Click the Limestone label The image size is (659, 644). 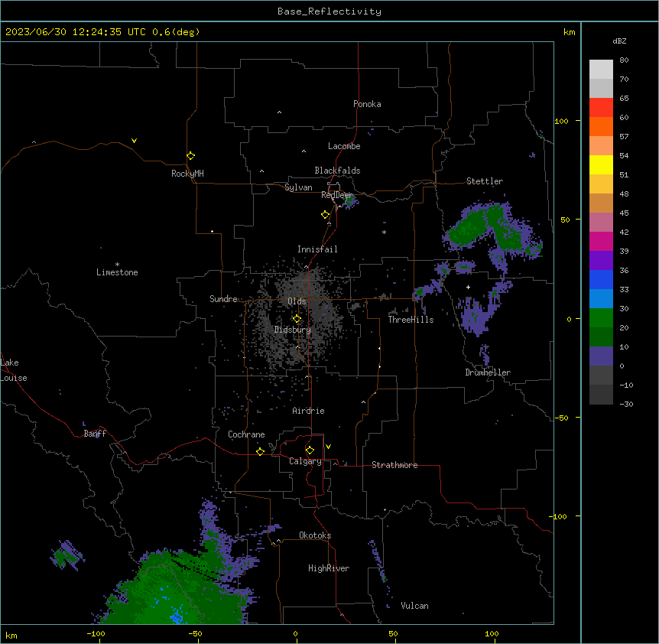[x=117, y=272]
